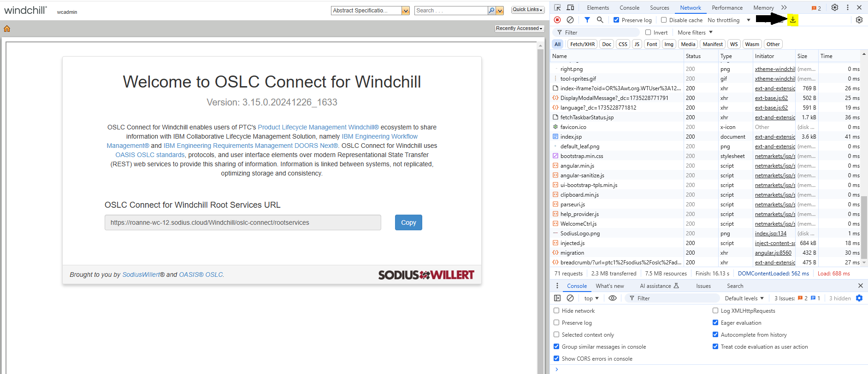Click the Export HAR download icon

coord(793,20)
